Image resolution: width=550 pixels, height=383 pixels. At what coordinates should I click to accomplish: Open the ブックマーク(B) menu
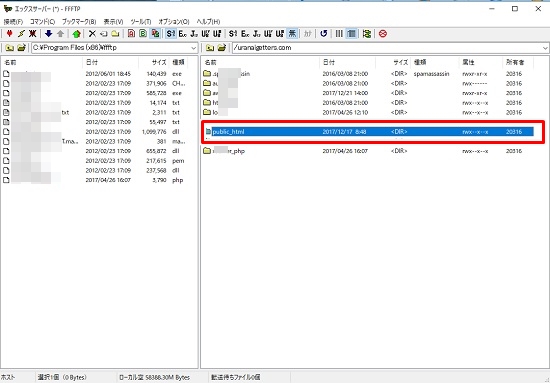tap(79, 22)
